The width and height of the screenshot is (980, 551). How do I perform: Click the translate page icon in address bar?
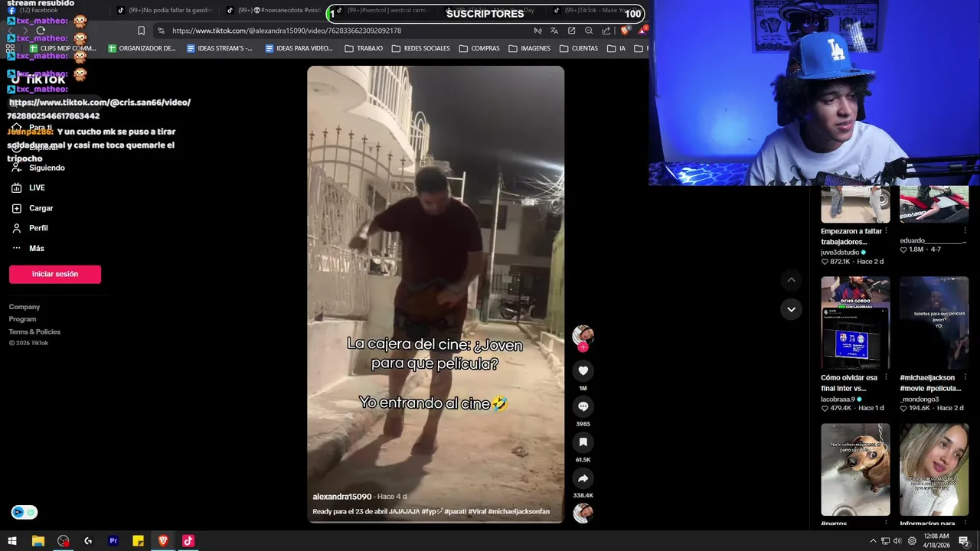coord(554,31)
